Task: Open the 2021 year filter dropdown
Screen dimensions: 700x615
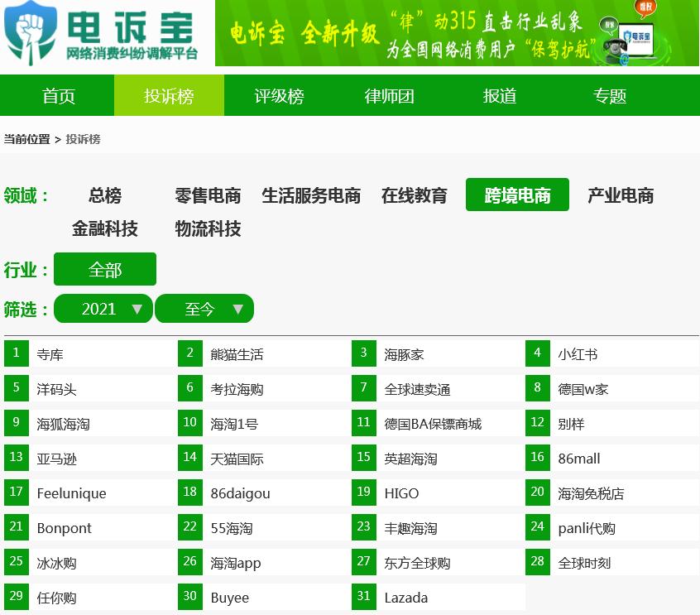Action: coord(103,308)
